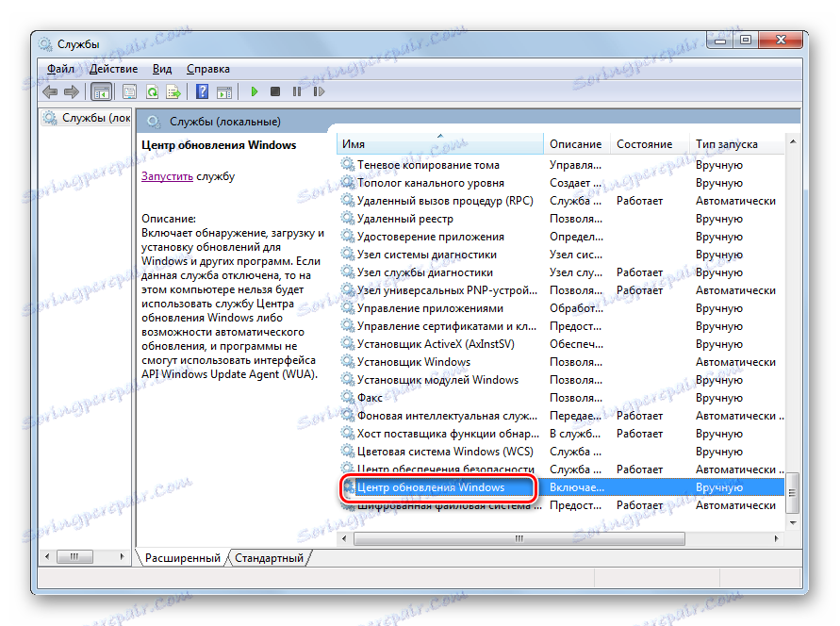Viewport: 840px width, 626px height.
Task: Click gear icon of Узел системы диагностики
Action: click(x=348, y=254)
